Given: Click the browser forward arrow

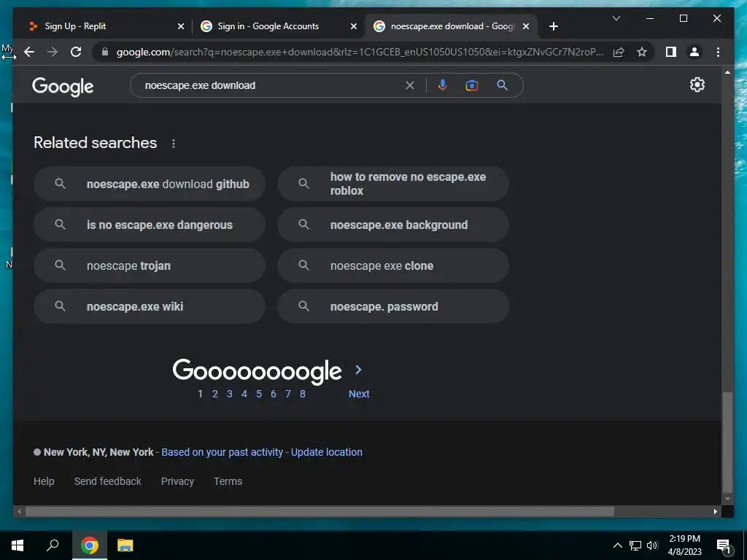Looking at the screenshot, I should 53,52.
